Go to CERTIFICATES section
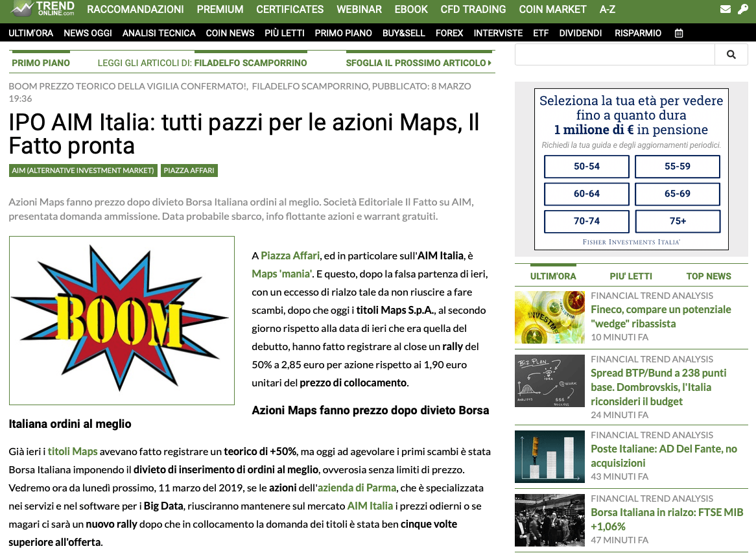756x553 pixels. 290,9
